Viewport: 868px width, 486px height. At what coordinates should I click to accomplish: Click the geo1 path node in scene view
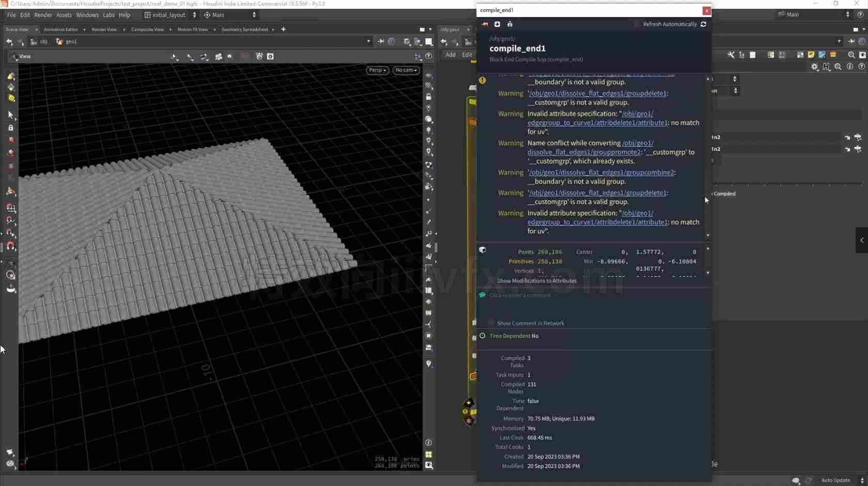click(x=67, y=42)
